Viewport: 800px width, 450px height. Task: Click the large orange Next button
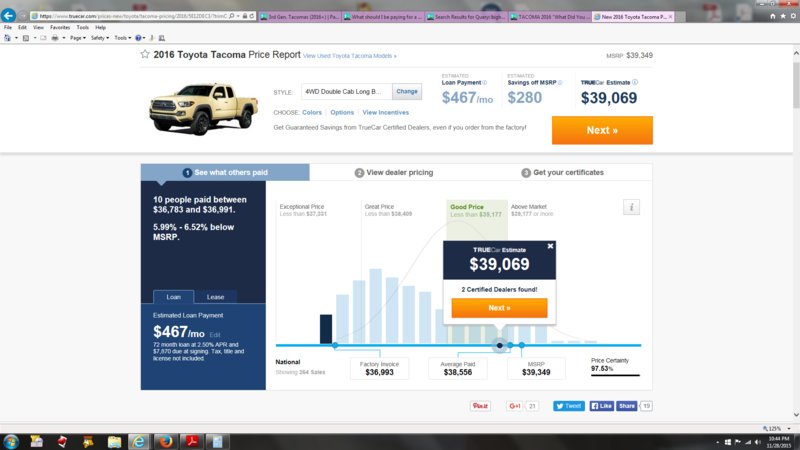[x=602, y=130]
